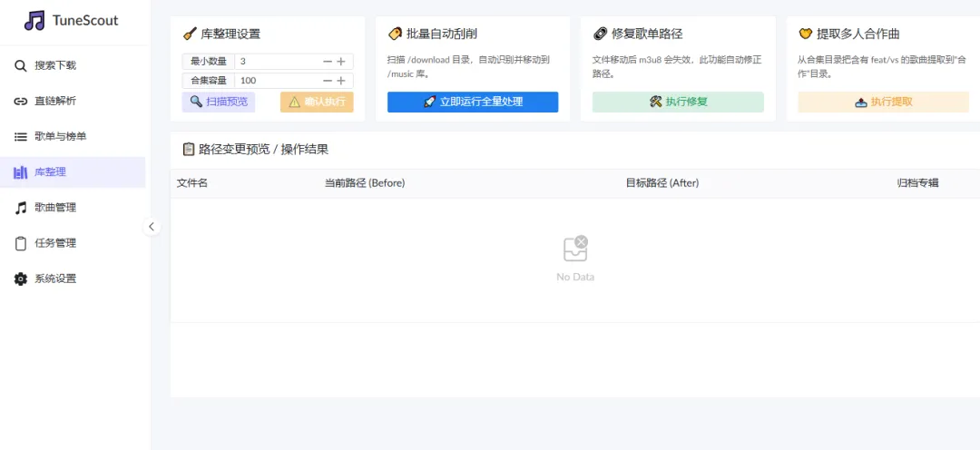The width and height of the screenshot is (980, 450).
Task: Click the library books icon beside 库整理
Action: (x=21, y=172)
